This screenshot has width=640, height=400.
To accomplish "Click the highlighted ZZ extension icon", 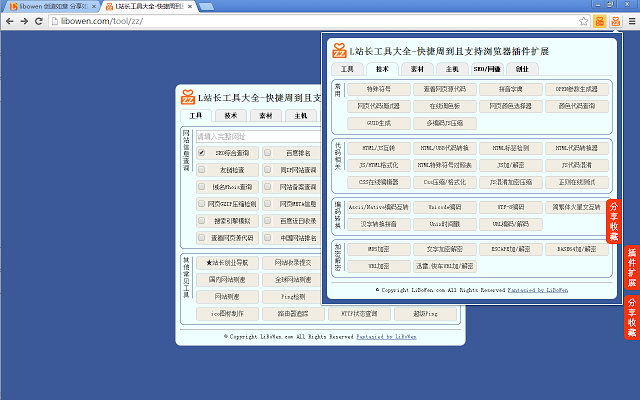I will click(x=616, y=21).
